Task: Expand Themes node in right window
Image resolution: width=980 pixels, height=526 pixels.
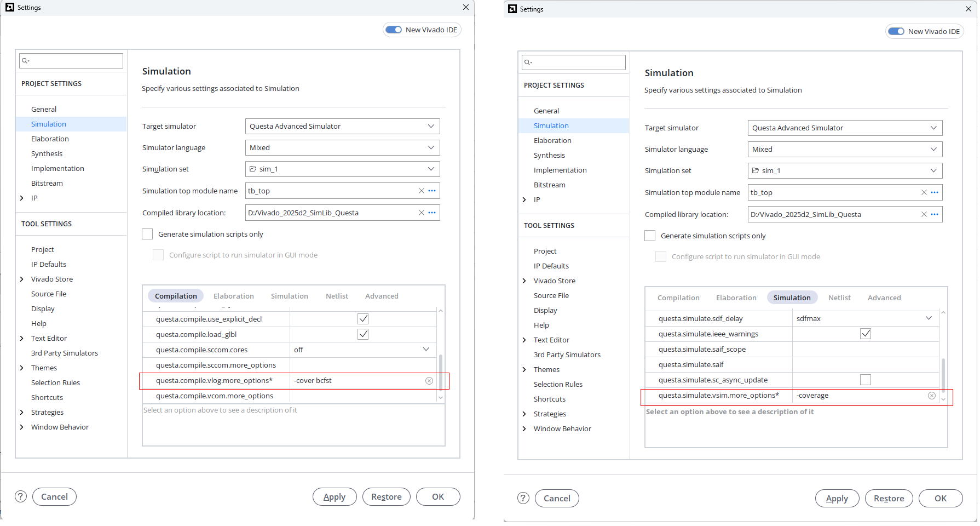Action: click(524, 369)
